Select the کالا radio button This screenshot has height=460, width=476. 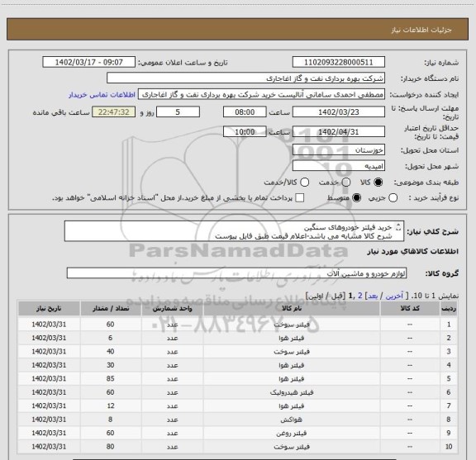pyautogui.click(x=378, y=183)
